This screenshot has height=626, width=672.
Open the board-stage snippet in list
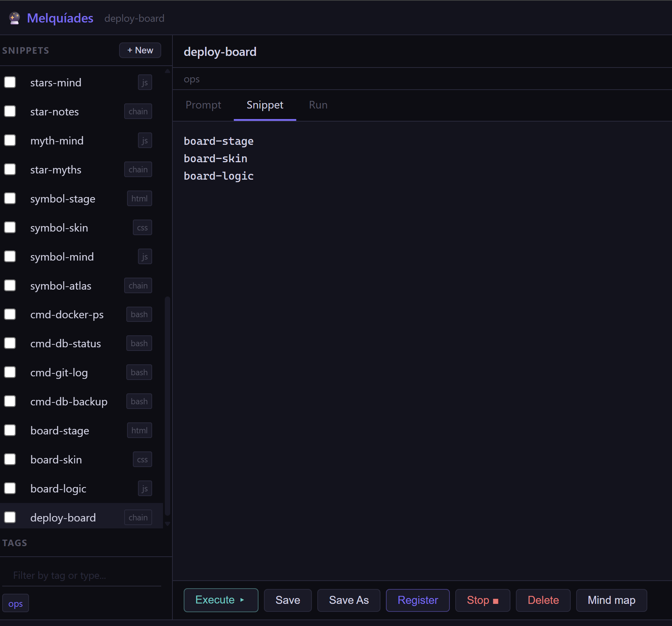coord(60,431)
